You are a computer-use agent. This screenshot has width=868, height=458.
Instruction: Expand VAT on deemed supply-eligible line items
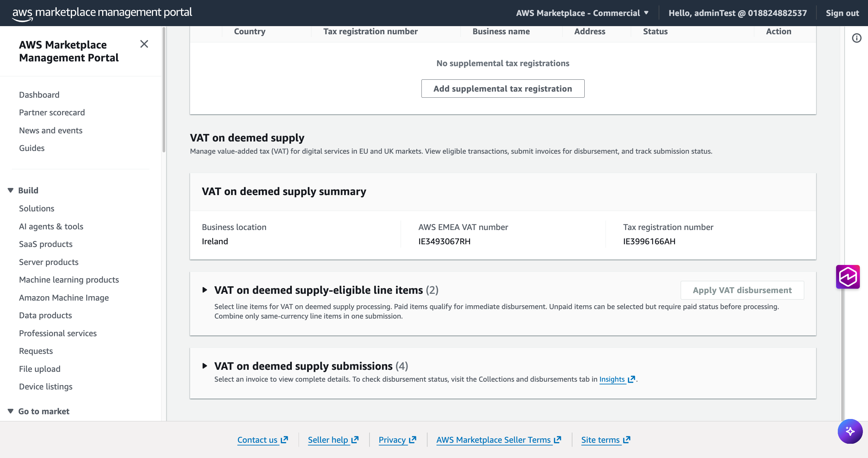(205, 290)
